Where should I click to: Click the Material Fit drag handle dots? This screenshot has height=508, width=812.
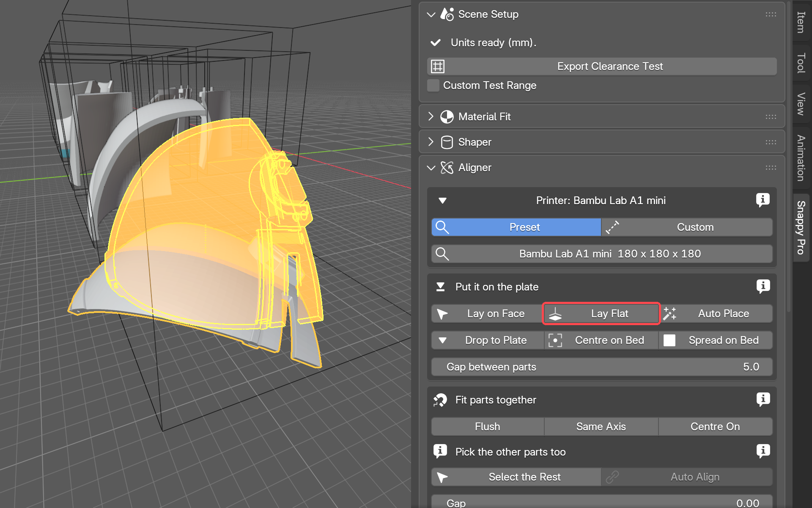pyautogui.click(x=771, y=116)
